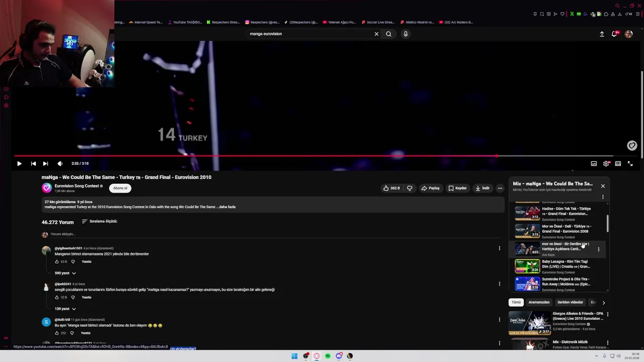Share the video using Paylaş
This screenshot has height=362, width=644.
(x=431, y=188)
